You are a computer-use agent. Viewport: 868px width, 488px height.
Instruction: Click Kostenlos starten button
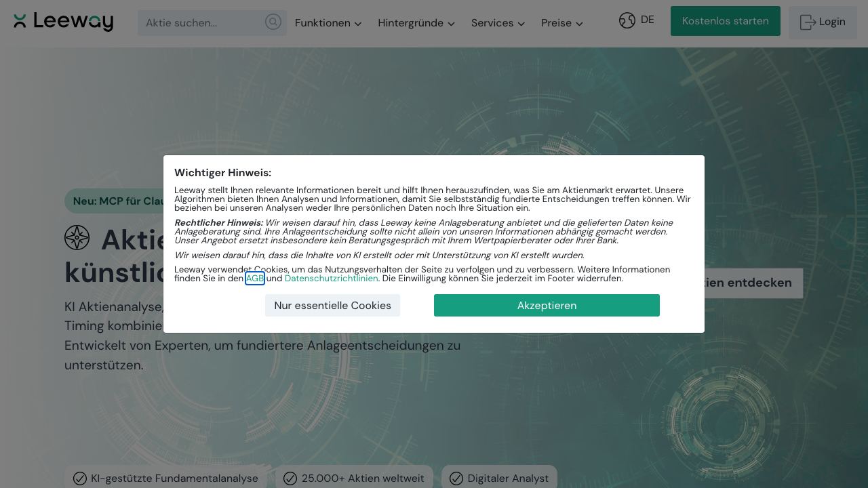coord(726,21)
